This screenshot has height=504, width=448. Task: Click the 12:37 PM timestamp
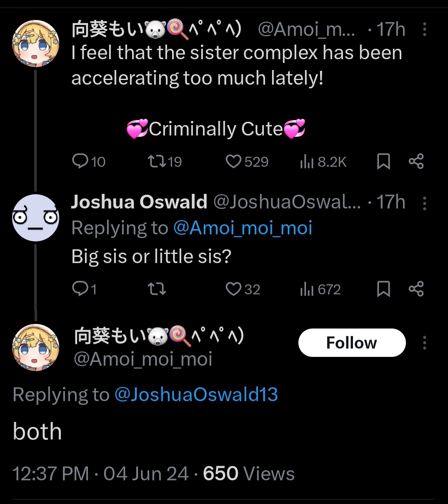coord(51,474)
